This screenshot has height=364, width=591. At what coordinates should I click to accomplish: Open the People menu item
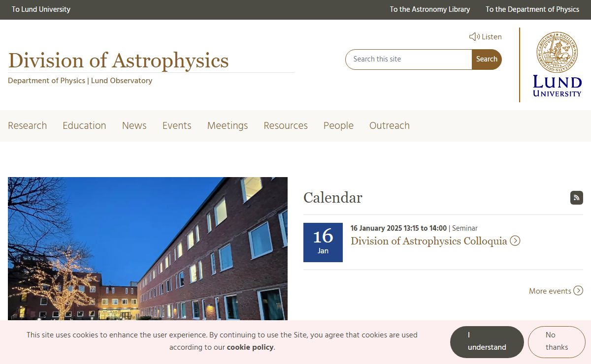click(338, 125)
